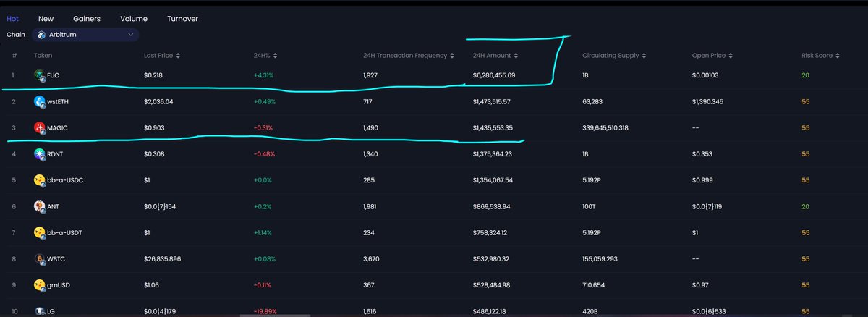
Task: Click the gmUSD token icon
Action: click(x=40, y=284)
